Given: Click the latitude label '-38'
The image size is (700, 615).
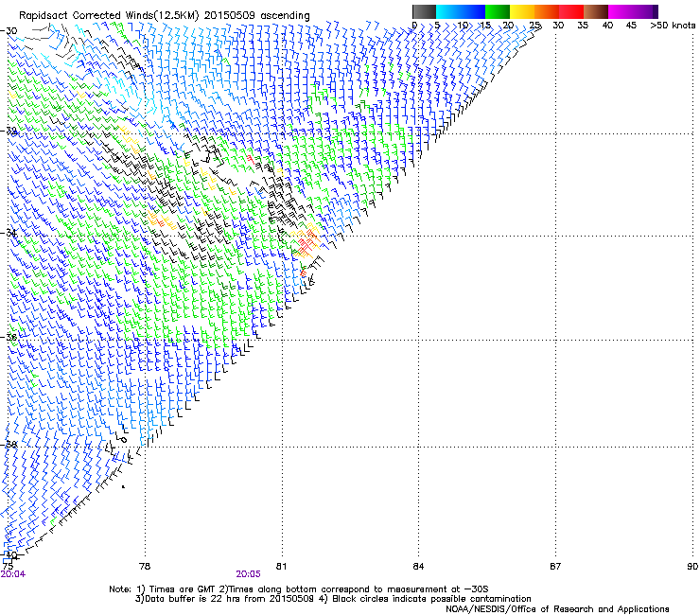Looking at the screenshot, I should (x=9, y=444).
